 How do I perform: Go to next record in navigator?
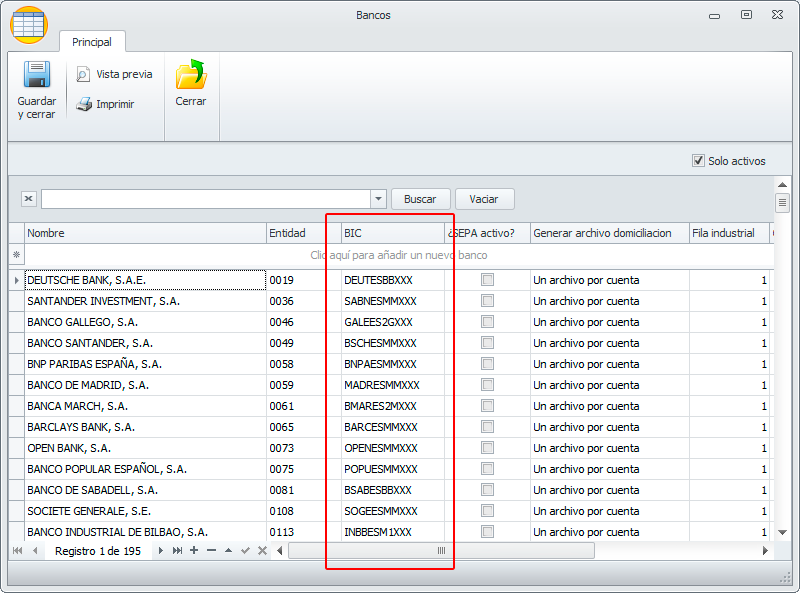(x=161, y=551)
